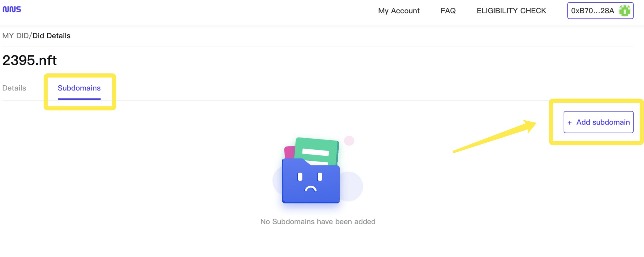Open the My Account page
This screenshot has width=644, height=257.
399,11
